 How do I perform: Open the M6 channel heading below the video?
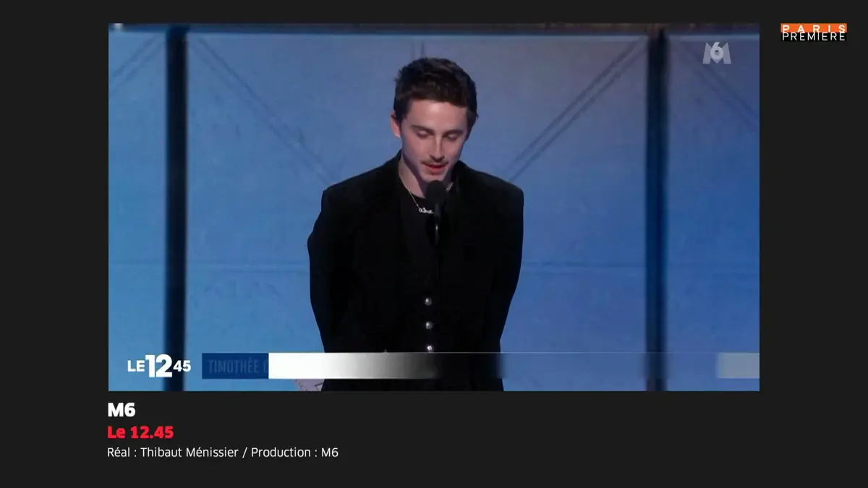pyautogui.click(x=122, y=409)
